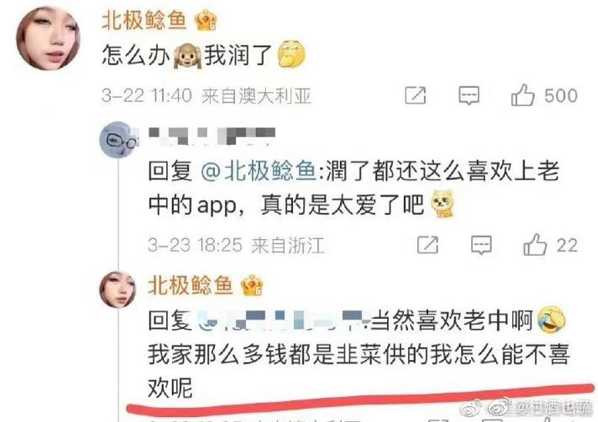Open the top 北极鲶鱼 username link
598x422 pixels.
coord(144,21)
